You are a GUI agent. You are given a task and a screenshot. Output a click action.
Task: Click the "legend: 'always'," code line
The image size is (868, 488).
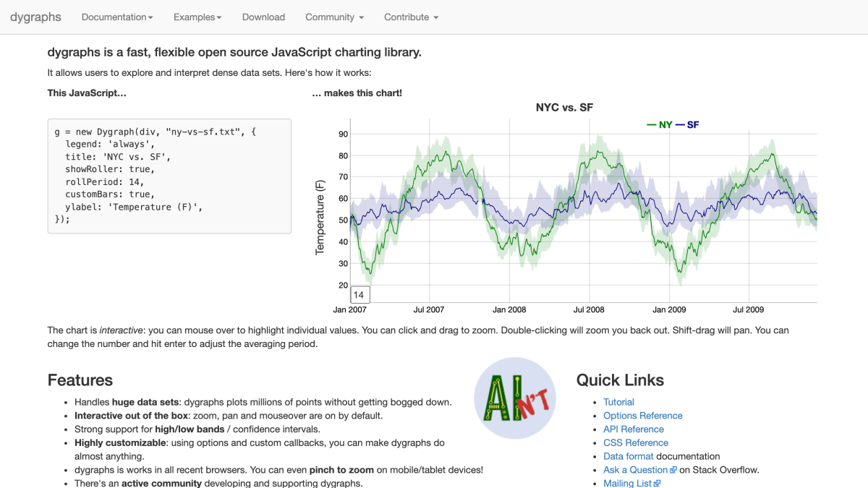point(109,144)
